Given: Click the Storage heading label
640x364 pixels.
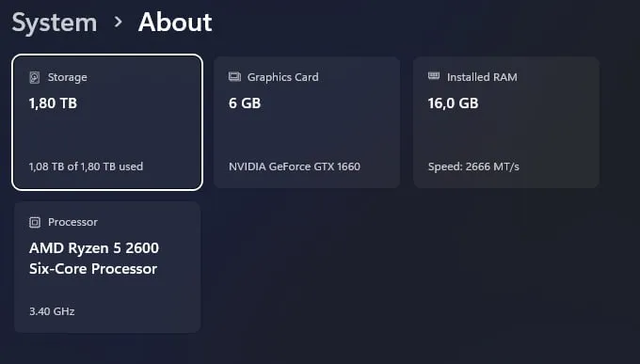Looking at the screenshot, I should 68,77.
